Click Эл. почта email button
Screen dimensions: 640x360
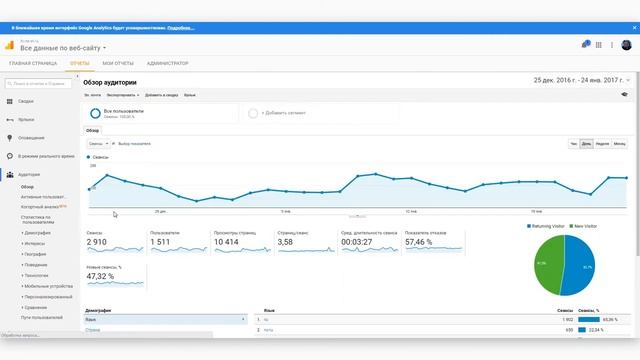[92, 95]
